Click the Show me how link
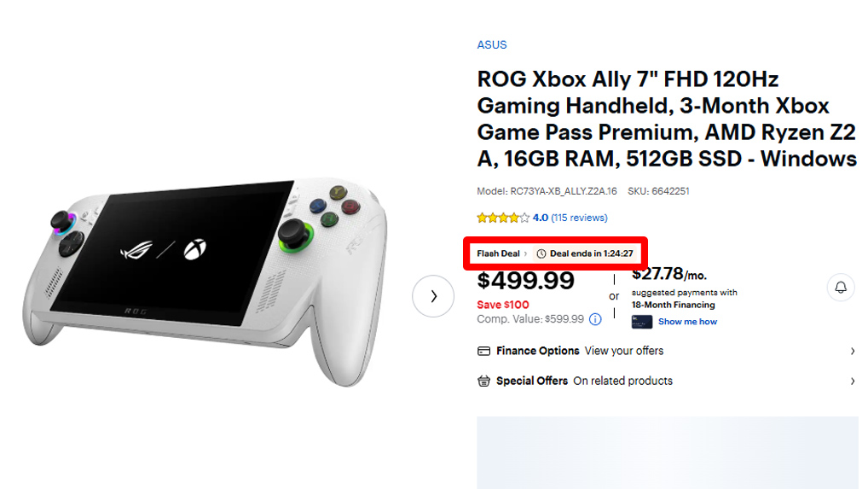The height and width of the screenshot is (489, 868). [687, 322]
